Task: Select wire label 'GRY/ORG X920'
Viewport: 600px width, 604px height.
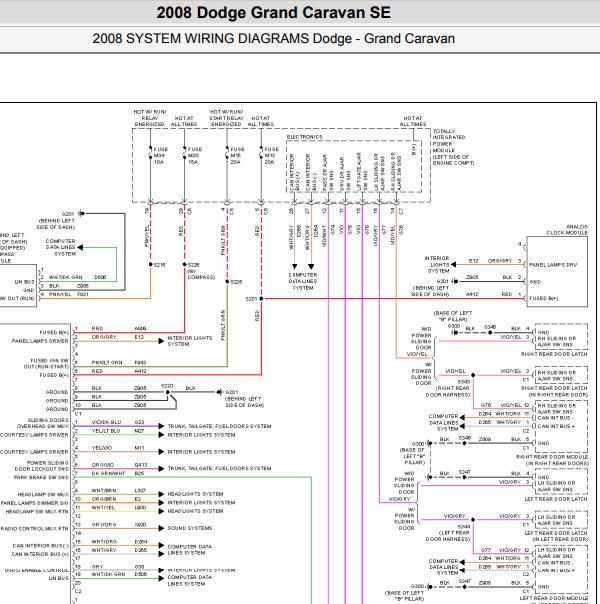Action: pos(119,525)
